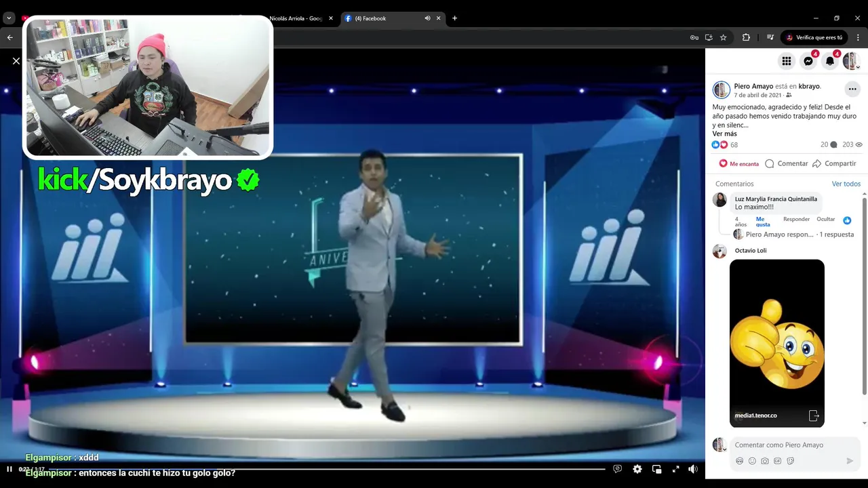This screenshot has width=868, height=488.
Task: Click Me gusta under Luz's comment
Action: coord(762,222)
